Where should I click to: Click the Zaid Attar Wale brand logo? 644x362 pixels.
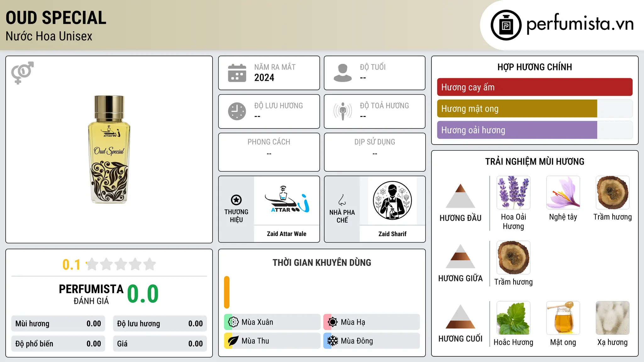[x=287, y=199]
